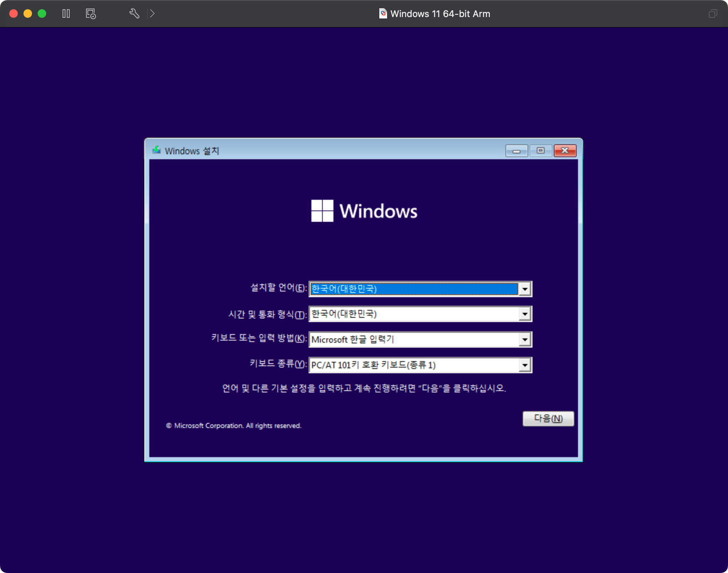Image resolution: width=728 pixels, height=573 pixels.
Task: Click the 시간 및 통화 형식 한국어(대한민국) combo box
Action: click(420, 314)
